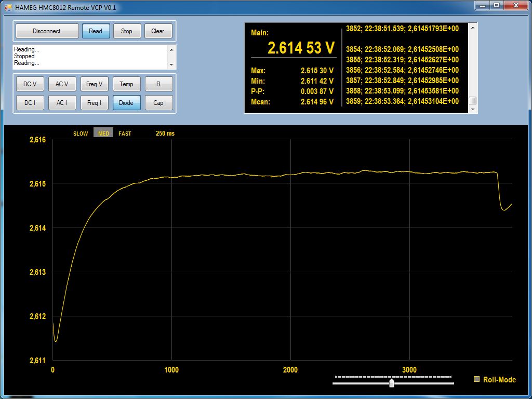Set sampling speed to MED
The image size is (532, 399).
click(103, 134)
